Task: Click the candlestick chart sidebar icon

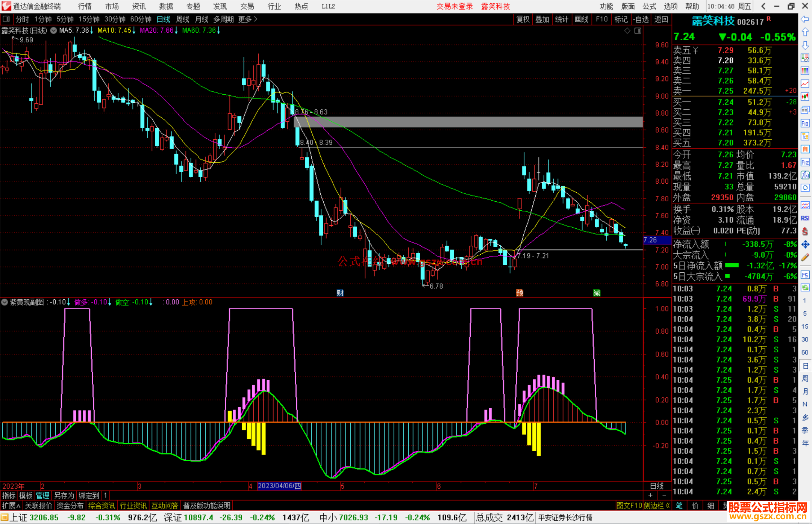Action: 805,97
